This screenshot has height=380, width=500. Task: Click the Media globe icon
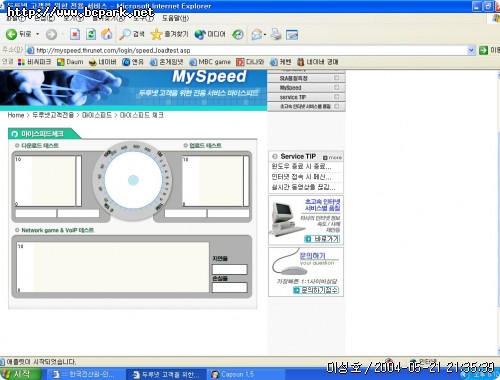pos(200,34)
